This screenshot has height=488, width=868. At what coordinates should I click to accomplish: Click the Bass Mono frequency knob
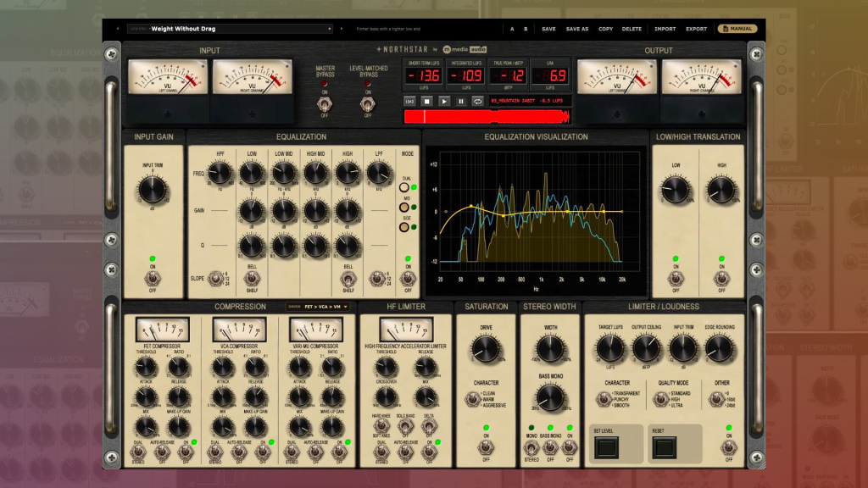click(550, 398)
